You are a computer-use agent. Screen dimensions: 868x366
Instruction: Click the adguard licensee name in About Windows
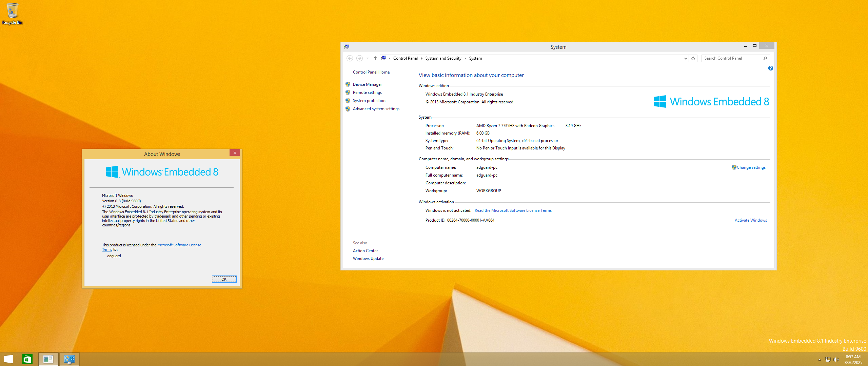click(x=114, y=256)
